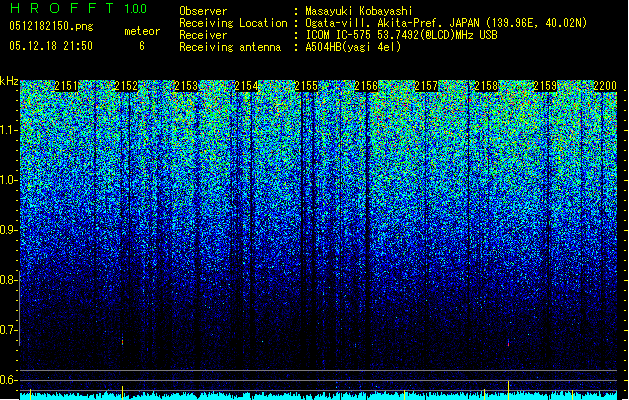629x400 pixels.
Task: Click the kHz axis unit label
Action: 9,81
